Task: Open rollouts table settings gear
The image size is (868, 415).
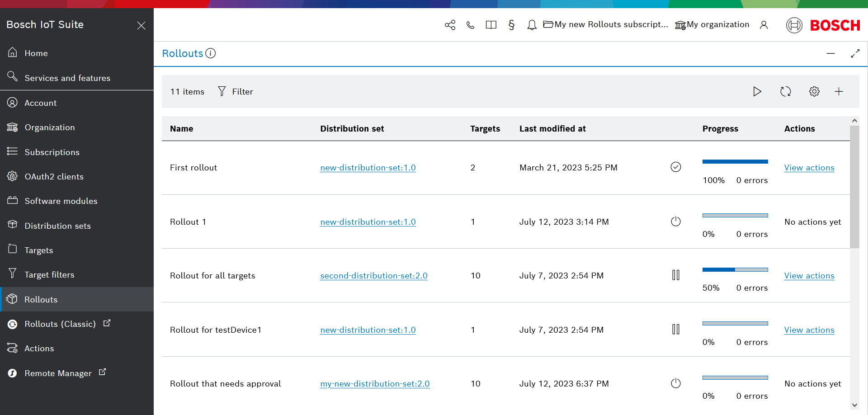Action: pyautogui.click(x=814, y=91)
